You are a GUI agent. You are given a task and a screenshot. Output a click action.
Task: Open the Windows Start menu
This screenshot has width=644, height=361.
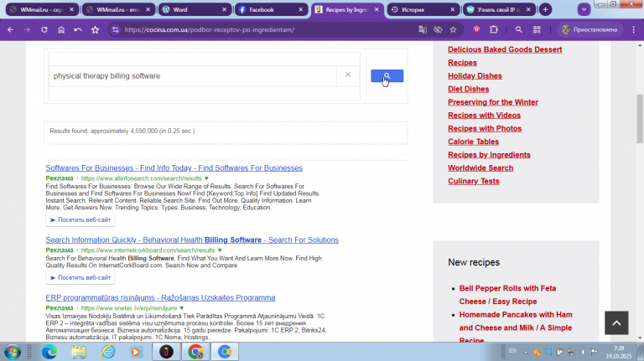(x=13, y=352)
